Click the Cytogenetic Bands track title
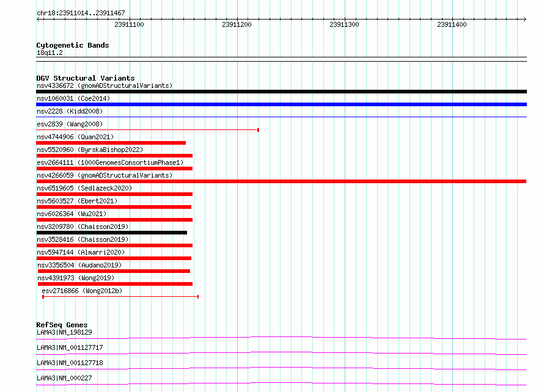 73,45
